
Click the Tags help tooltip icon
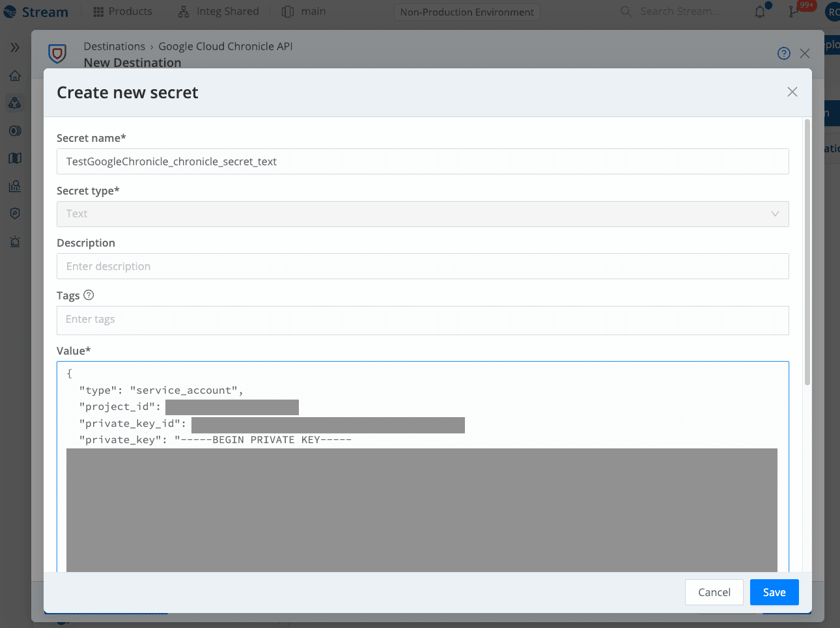[89, 295]
